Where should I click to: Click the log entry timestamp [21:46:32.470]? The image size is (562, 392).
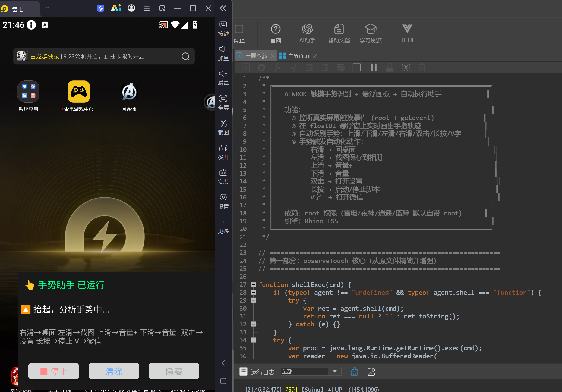pos(263,389)
